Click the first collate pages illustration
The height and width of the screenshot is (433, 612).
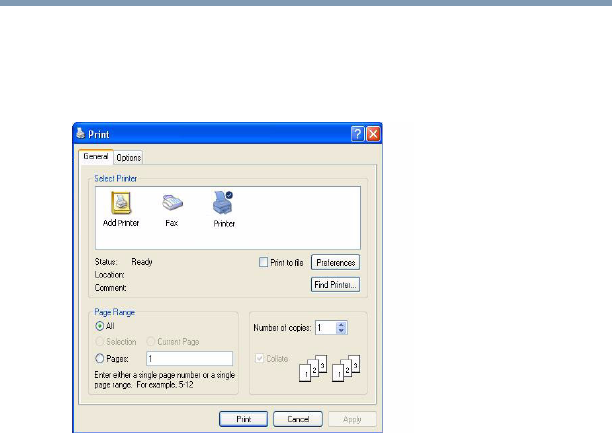(313, 368)
